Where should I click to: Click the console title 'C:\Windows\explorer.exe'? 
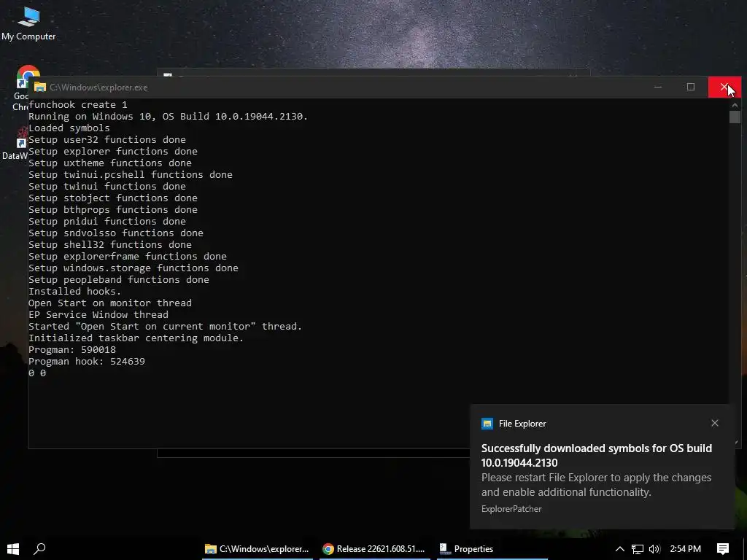click(x=98, y=87)
